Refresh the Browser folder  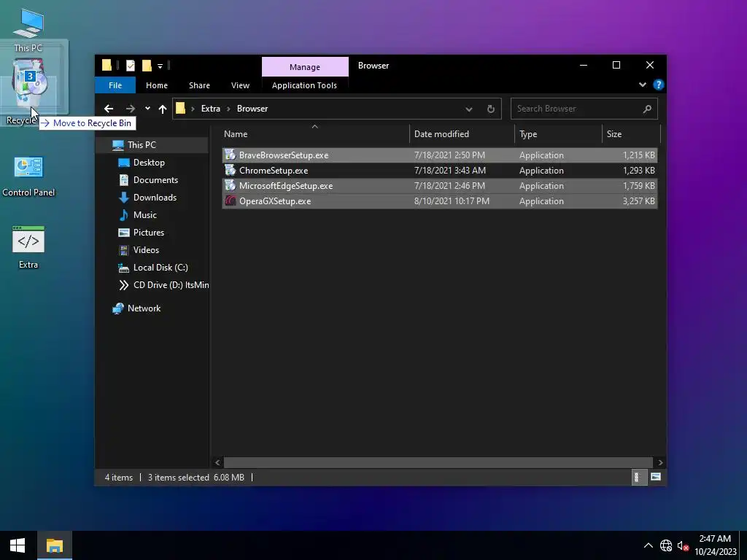491,109
